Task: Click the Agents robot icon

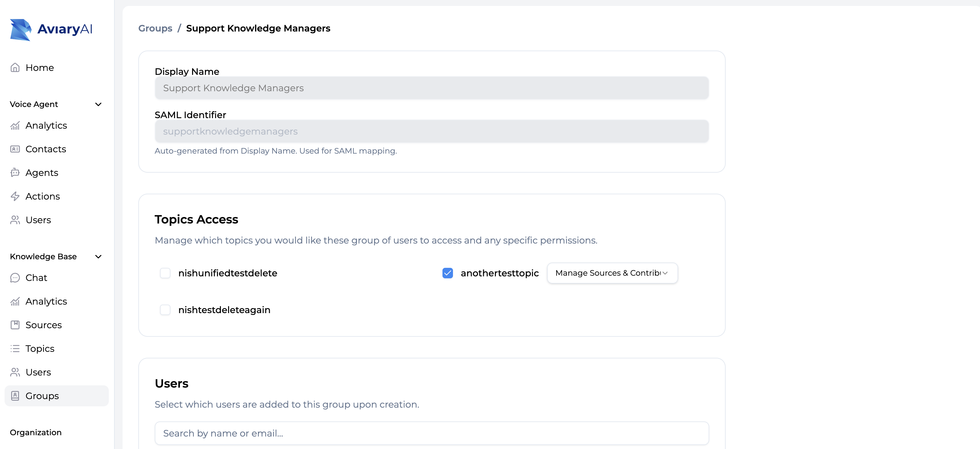Action: coord(15,173)
